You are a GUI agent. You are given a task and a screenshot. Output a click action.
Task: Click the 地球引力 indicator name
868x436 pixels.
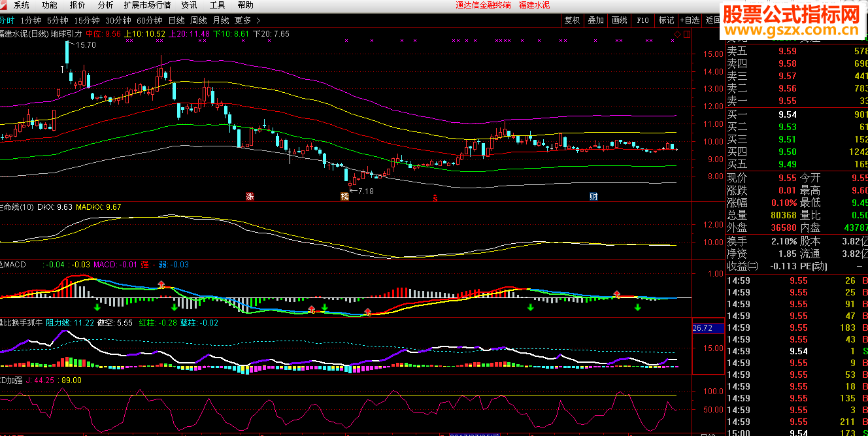click(x=67, y=33)
